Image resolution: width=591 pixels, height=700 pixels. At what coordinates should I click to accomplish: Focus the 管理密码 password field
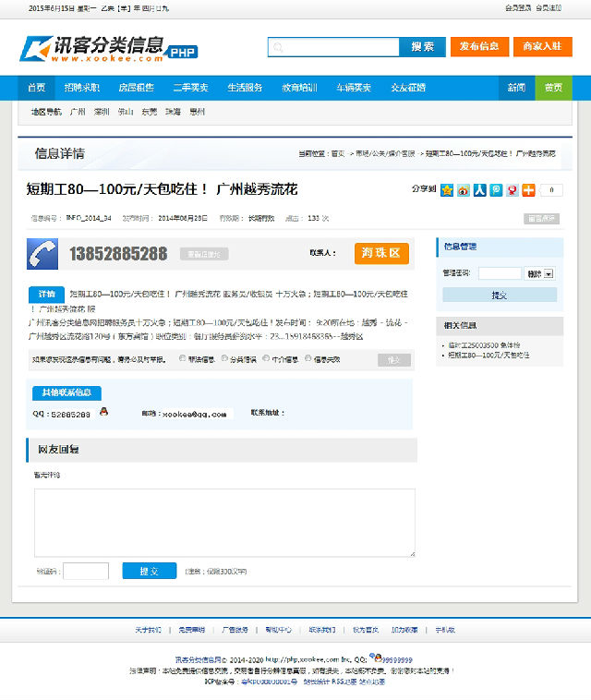coord(500,273)
